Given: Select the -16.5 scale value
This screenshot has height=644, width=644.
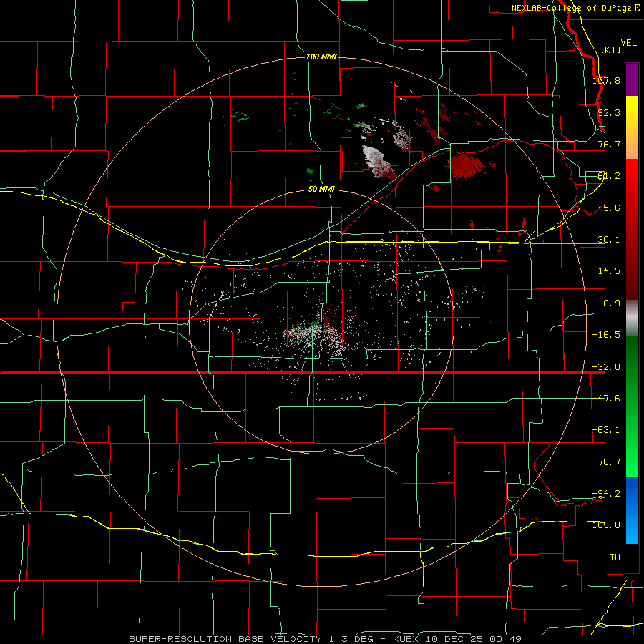Looking at the screenshot, I should point(606,335).
